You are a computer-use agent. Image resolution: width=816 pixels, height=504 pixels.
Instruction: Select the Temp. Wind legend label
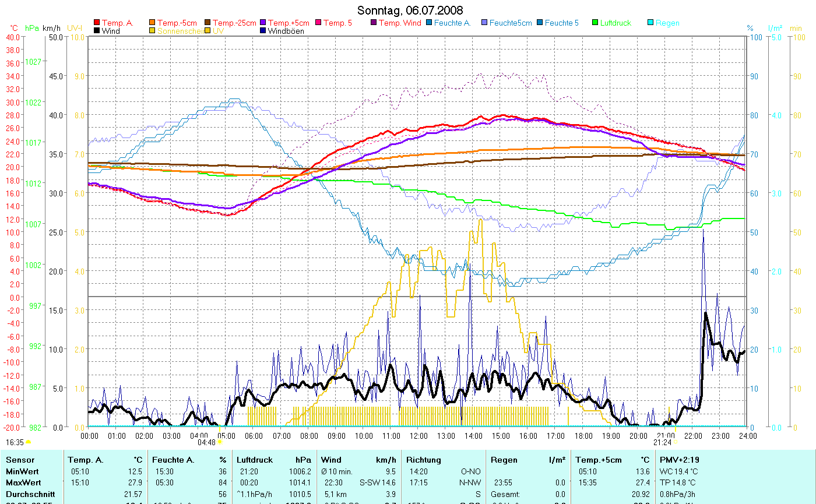tap(399, 23)
